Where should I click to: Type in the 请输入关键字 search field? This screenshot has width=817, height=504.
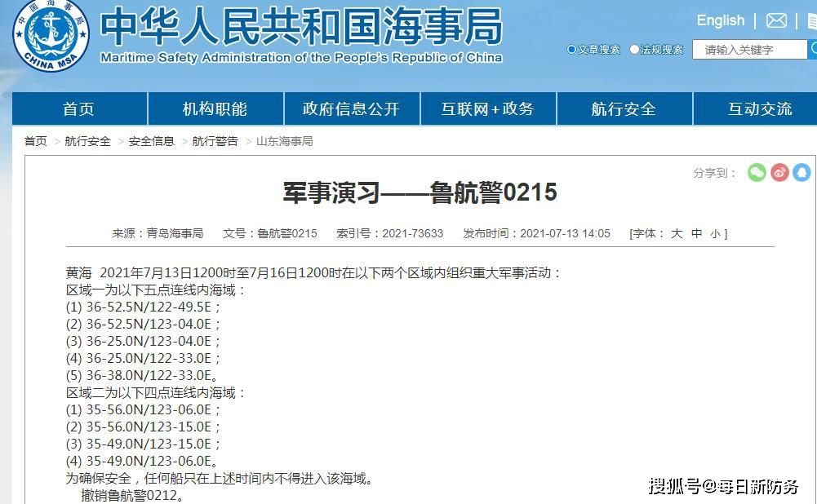(x=748, y=50)
